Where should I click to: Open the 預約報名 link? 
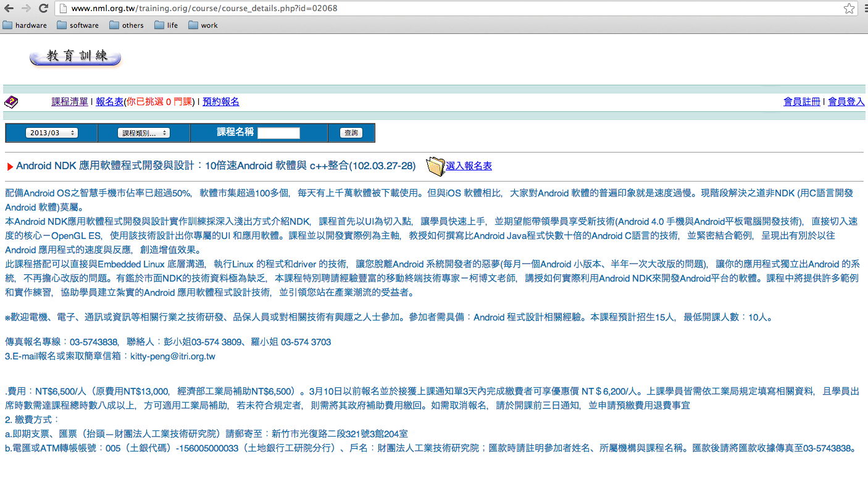221,102
